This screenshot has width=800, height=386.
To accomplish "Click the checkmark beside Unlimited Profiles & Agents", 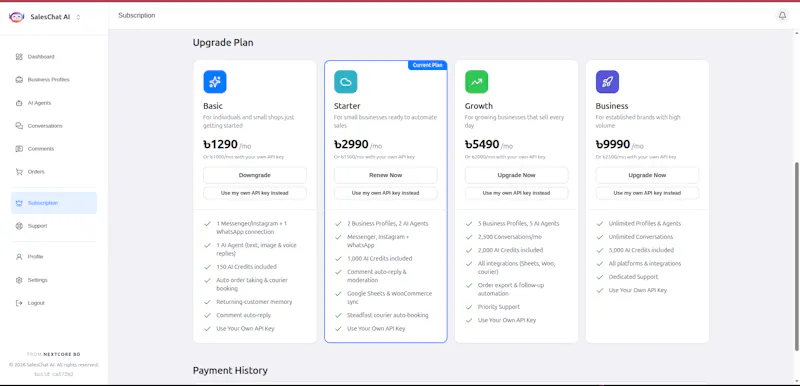I will point(599,223).
